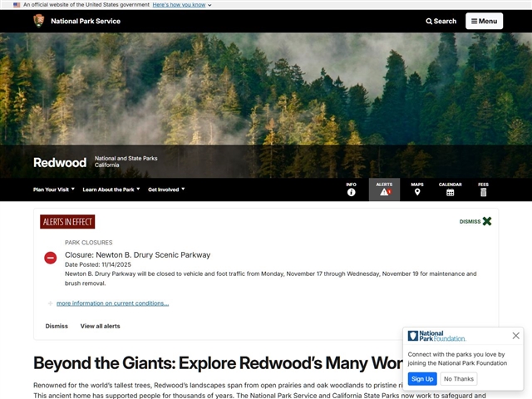532x399 pixels.
Task: Expand Learn About the Park menu
Action: coord(111,190)
